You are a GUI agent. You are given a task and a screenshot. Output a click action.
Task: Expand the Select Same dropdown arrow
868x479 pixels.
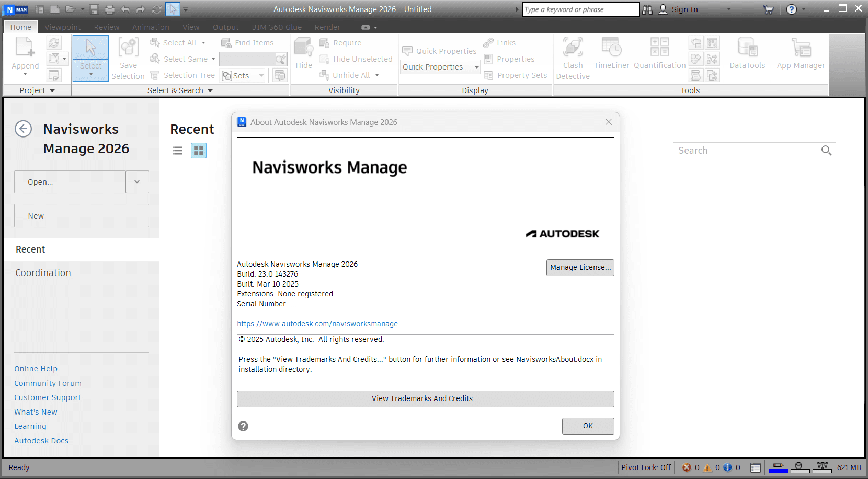213,59
